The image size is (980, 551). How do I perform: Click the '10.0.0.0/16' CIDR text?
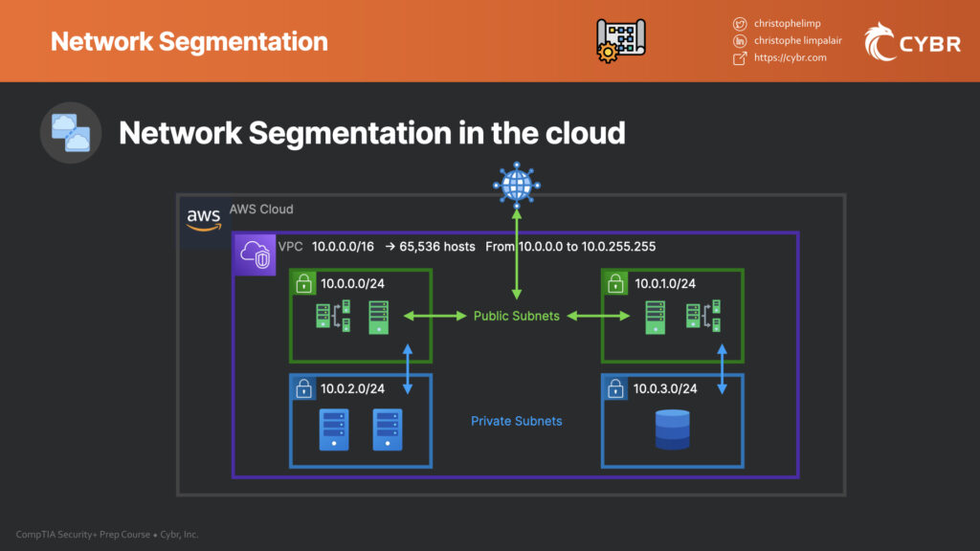tap(343, 247)
